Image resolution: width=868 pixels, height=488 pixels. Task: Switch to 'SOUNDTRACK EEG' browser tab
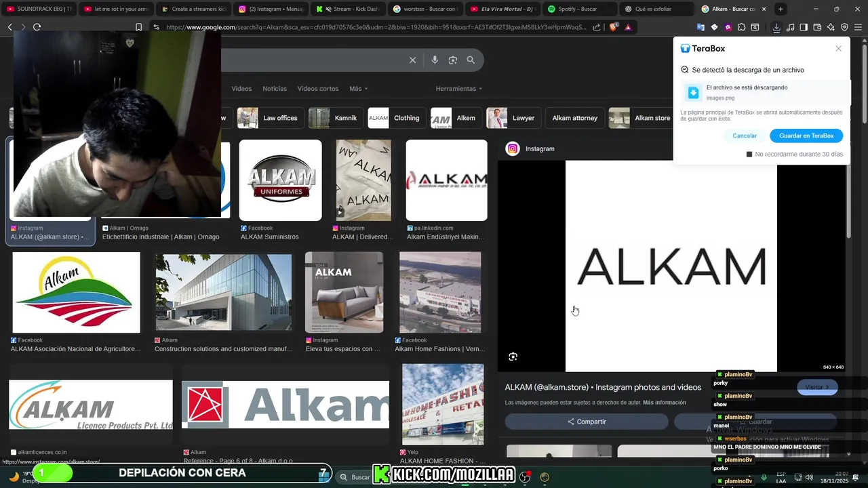tap(39, 9)
